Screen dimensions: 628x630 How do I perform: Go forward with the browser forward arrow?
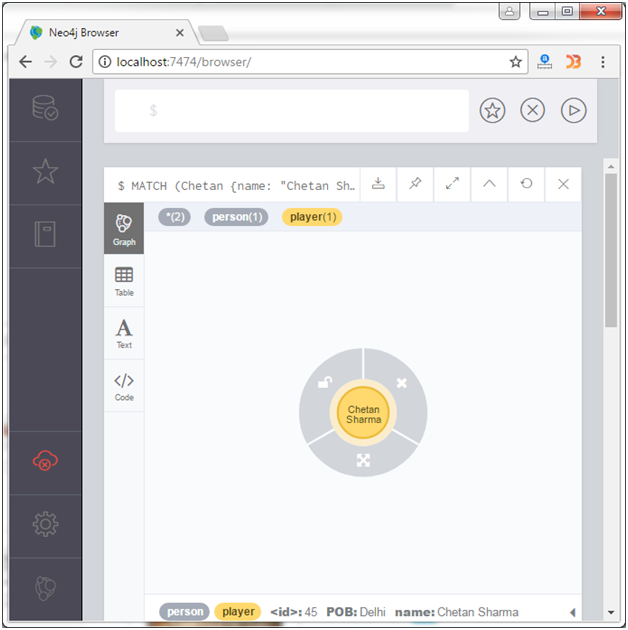[51, 62]
